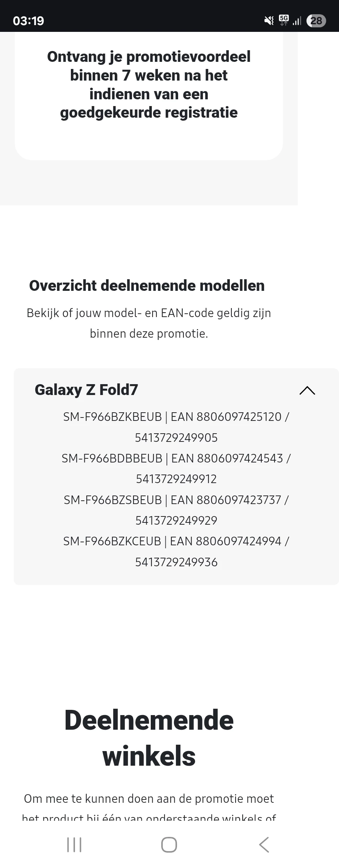
Task: Tap the SM-F966BDBBEUB model entry
Action: coord(112,458)
